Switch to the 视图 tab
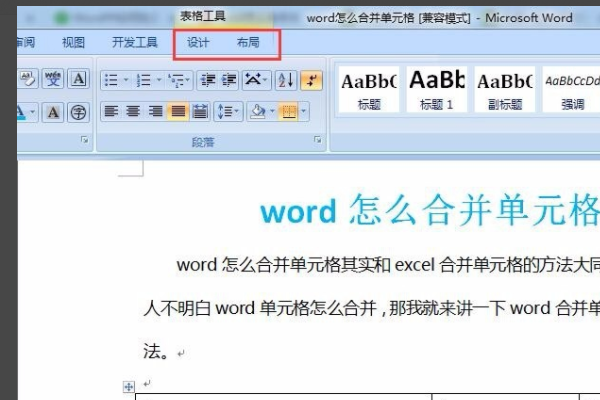The image size is (600, 400). tap(73, 42)
